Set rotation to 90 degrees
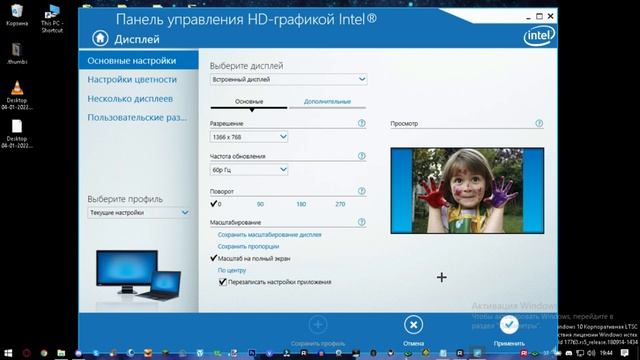The image size is (640, 360). click(x=260, y=204)
